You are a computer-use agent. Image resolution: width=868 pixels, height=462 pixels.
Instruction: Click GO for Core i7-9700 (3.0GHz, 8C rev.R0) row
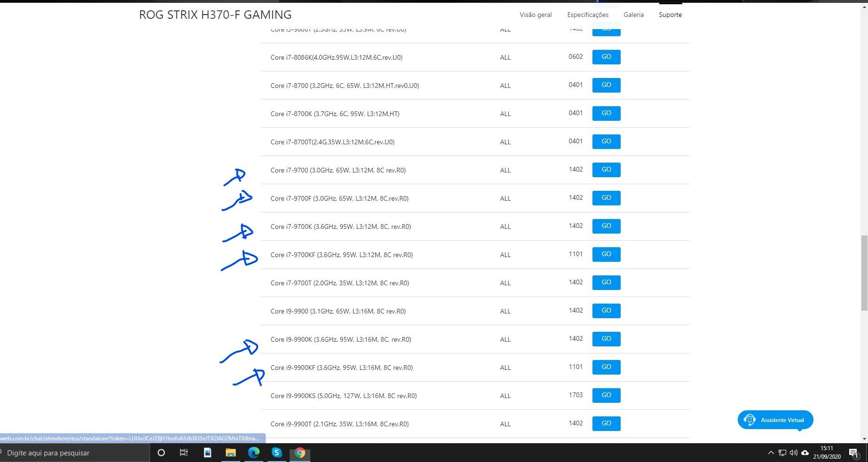click(x=606, y=170)
